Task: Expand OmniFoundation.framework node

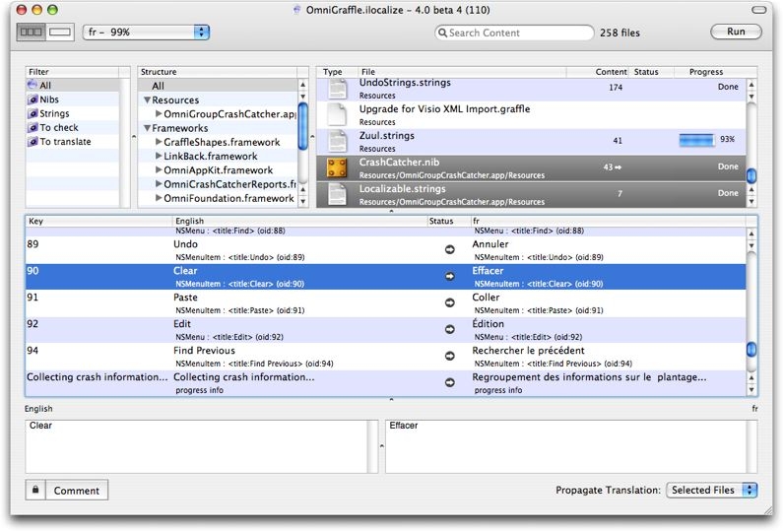Action: (x=159, y=198)
